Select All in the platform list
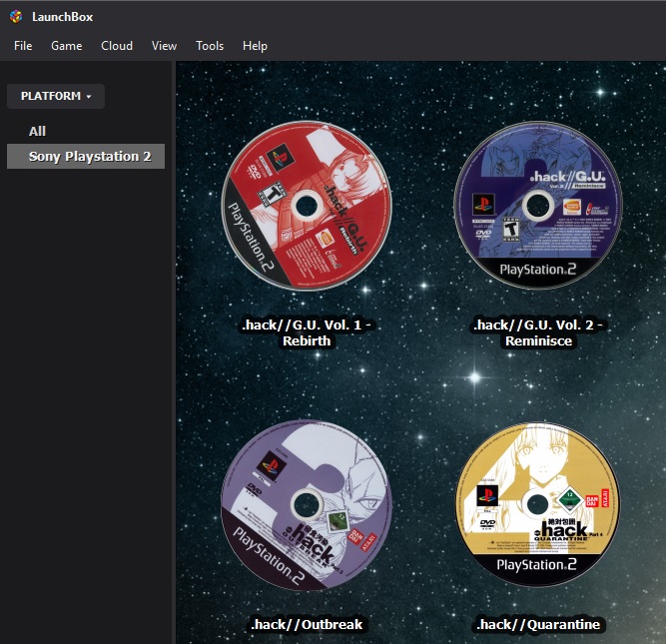The height and width of the screenshot is (644, 666). tap(37, 131)
